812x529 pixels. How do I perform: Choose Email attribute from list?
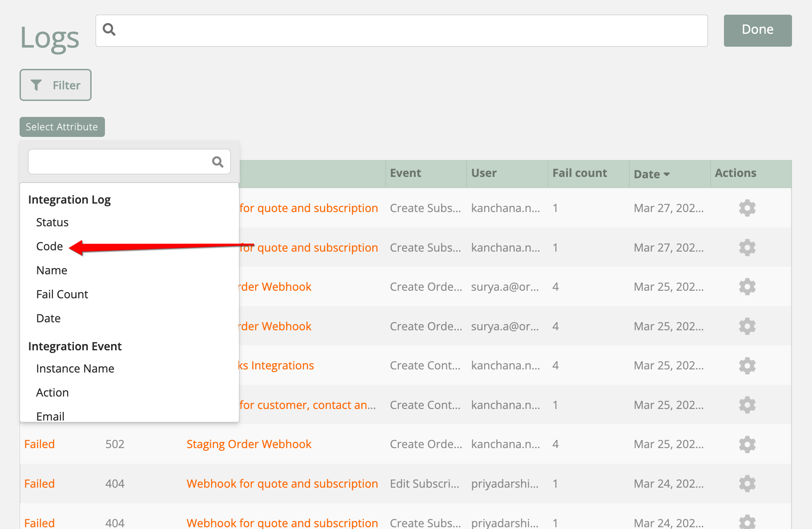coord(50,416)
